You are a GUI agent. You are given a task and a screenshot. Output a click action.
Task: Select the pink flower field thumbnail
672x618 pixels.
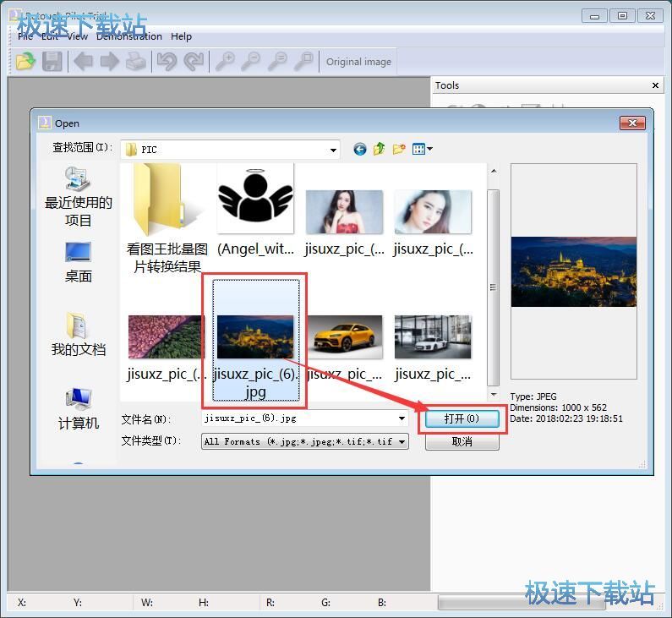[167, 336]
